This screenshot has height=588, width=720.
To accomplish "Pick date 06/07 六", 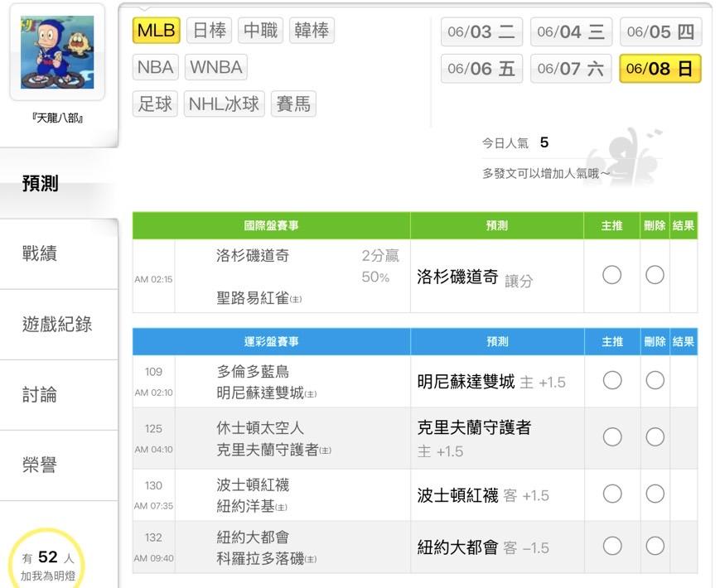I will pyautogui.click(x=571, y=69).
